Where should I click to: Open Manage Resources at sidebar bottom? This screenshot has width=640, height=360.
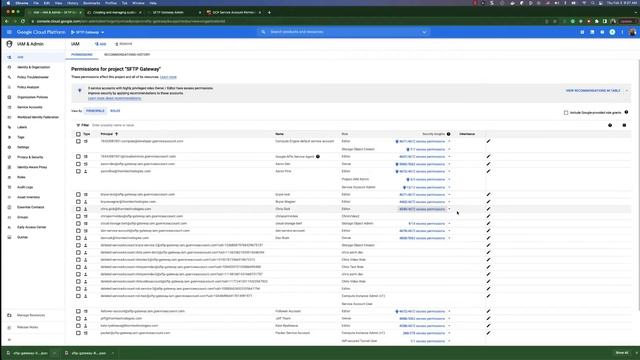pyautogui.click(x=31, y=315)
